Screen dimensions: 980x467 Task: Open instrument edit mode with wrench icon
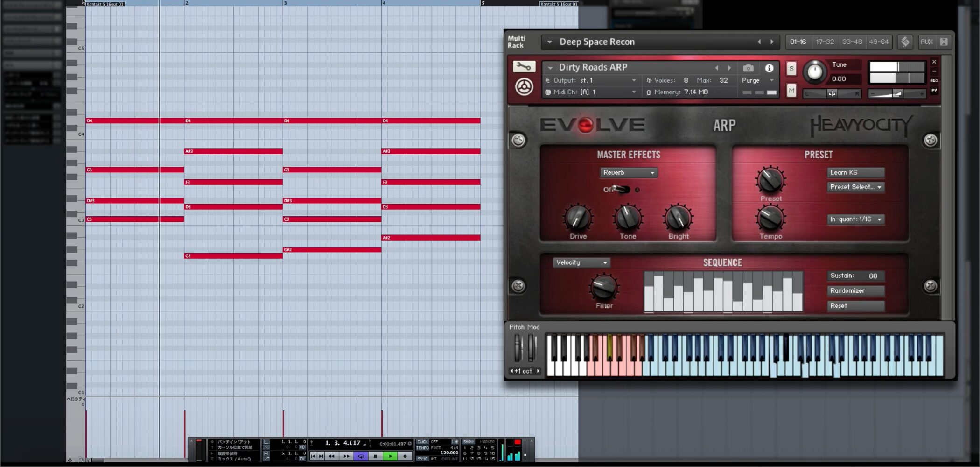524,67
